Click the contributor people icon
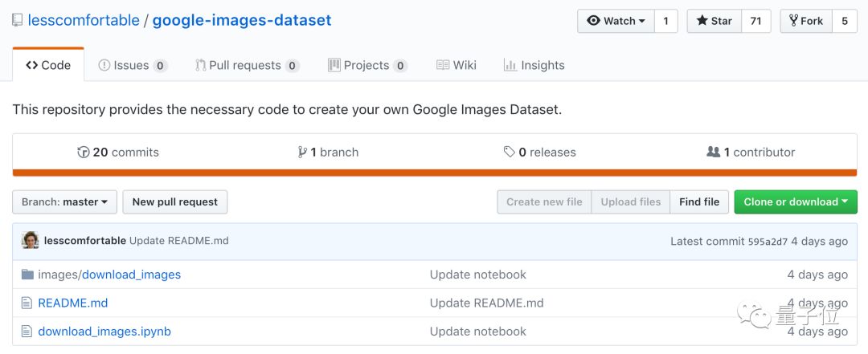 pyautogui.click(x=713, y=153)
